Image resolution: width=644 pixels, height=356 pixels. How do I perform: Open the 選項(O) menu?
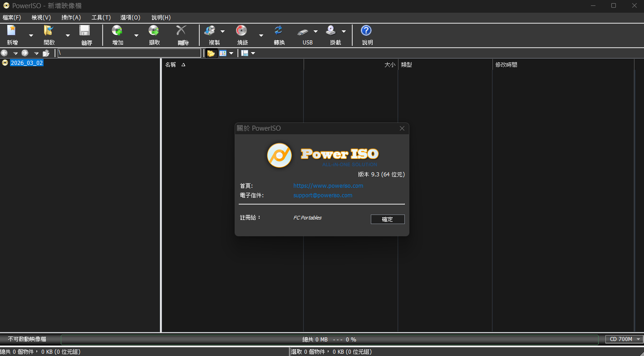[131, 18]
